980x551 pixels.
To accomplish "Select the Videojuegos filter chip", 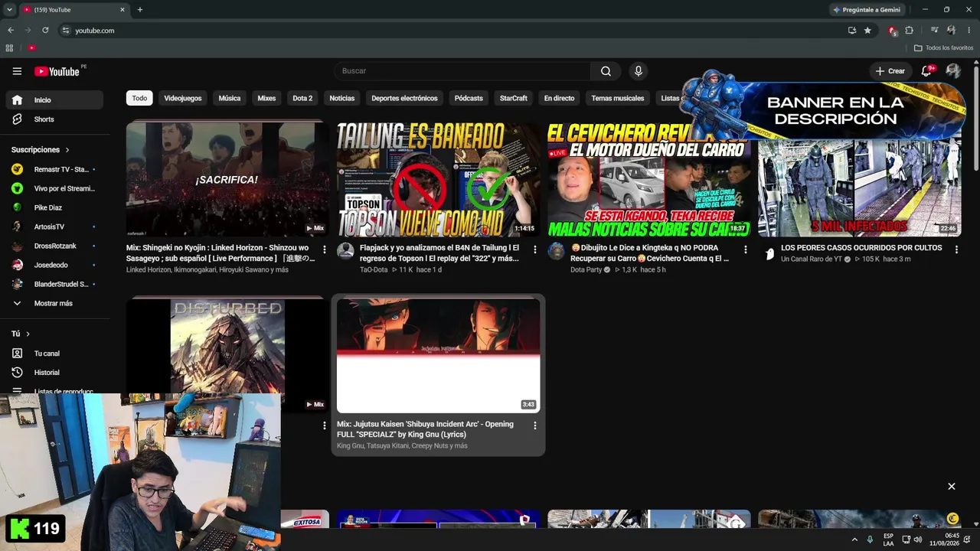I will coord(183,98).
